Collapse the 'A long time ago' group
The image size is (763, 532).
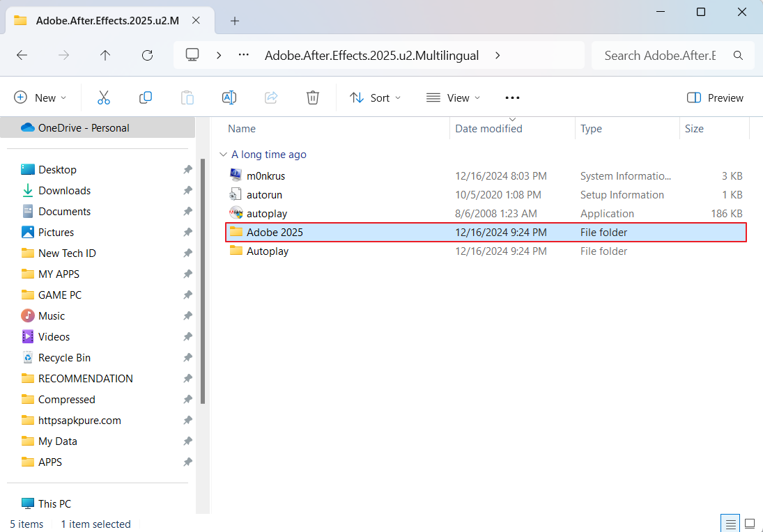[x=223, y=155]
